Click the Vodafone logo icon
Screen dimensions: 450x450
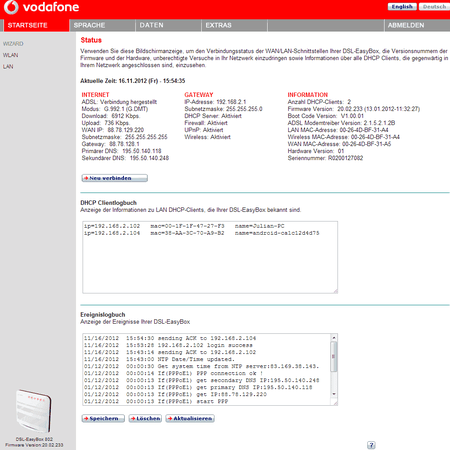coord(11,7)
